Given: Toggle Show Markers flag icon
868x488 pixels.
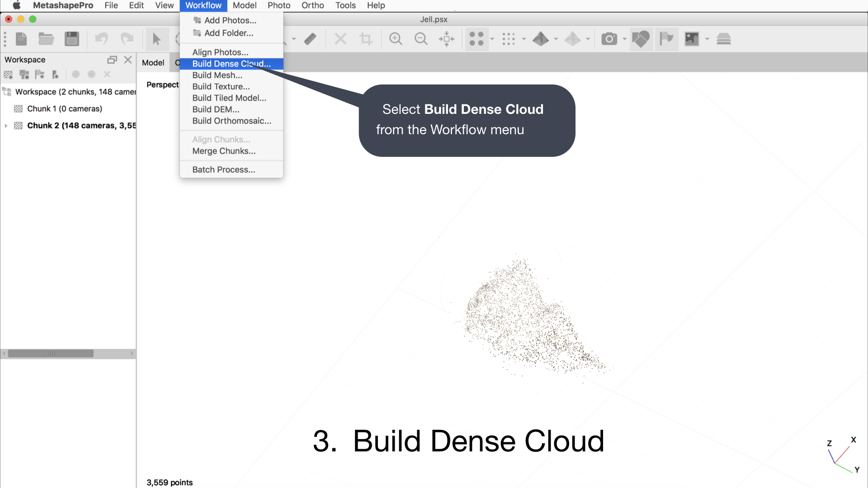Looking at the screenshot, I should pos(666,39).
